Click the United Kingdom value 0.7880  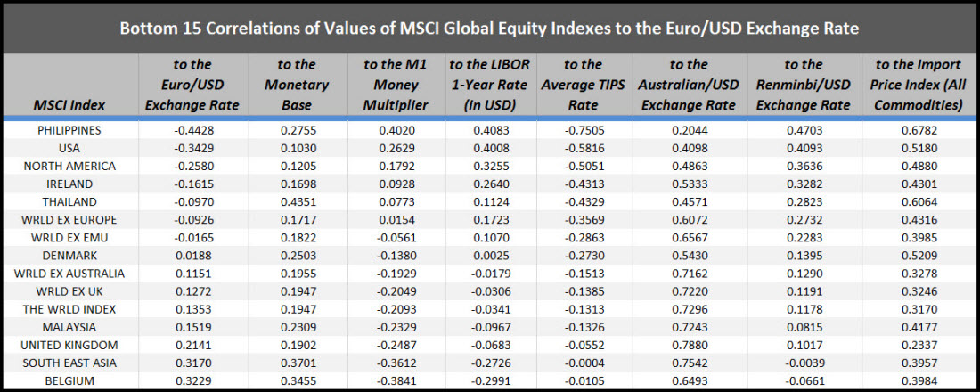[x=689, y=345]
